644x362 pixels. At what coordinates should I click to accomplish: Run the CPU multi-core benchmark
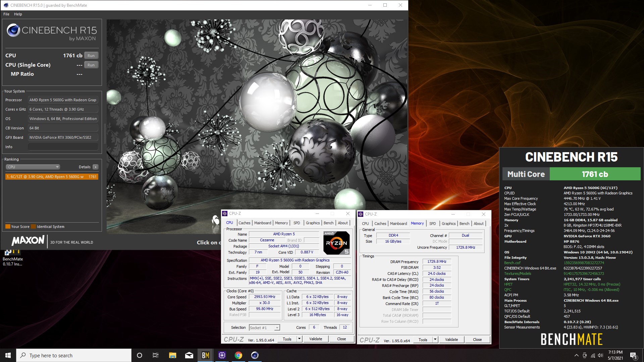coord(91,56)
